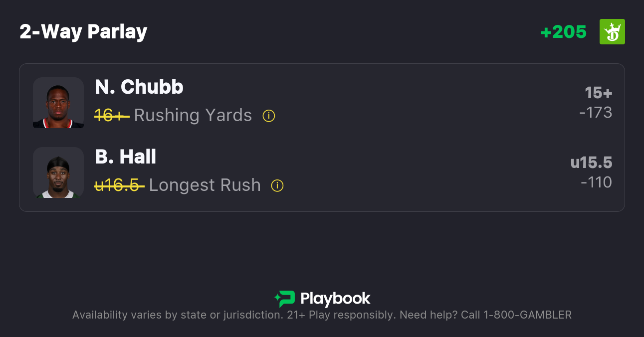Click the Longest Rush market label
The width and height of the screenshot is (644, 337).
point(205,185)
